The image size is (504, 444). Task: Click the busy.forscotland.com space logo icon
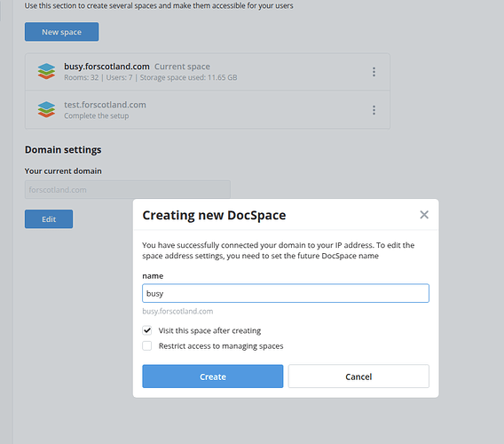coord(46,71)
